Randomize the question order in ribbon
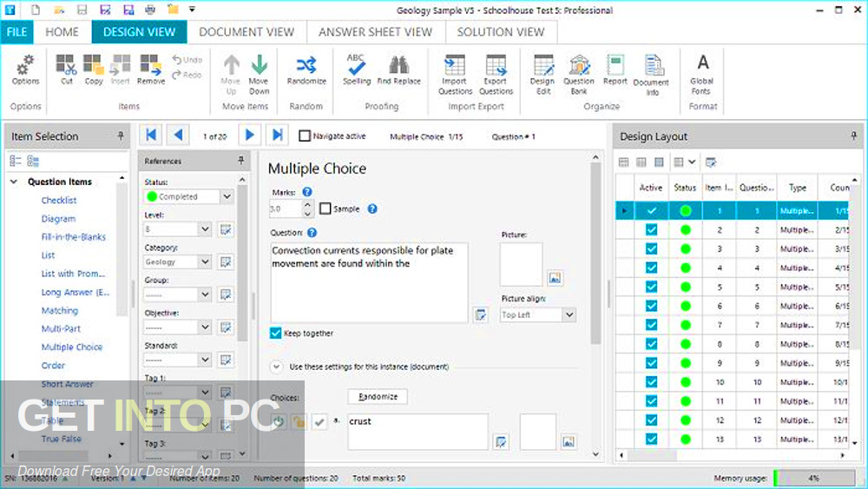Viewport: 868px width, 489px height. coord(306,70)
